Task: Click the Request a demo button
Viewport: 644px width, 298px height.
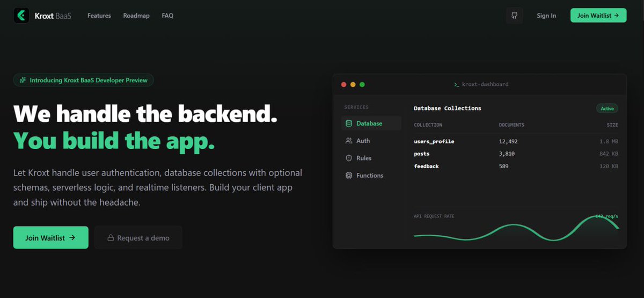Action: point(138,237)
